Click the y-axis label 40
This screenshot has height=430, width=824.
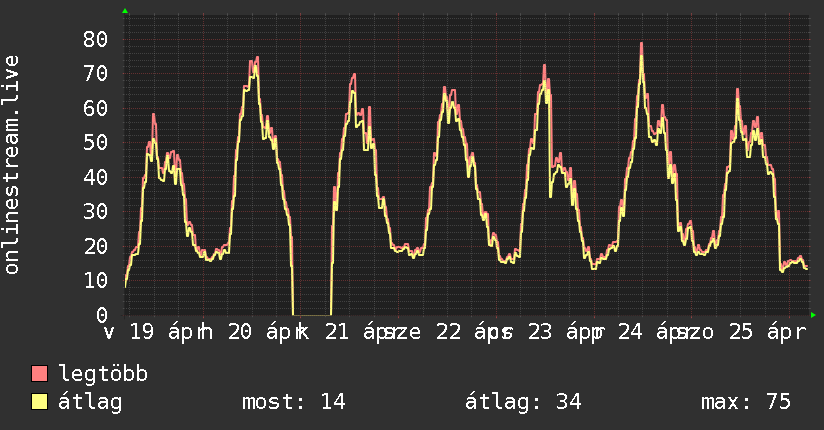click(95, 177)
